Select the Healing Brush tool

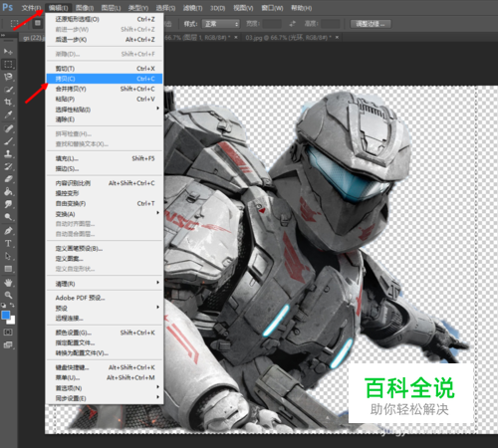8,128
